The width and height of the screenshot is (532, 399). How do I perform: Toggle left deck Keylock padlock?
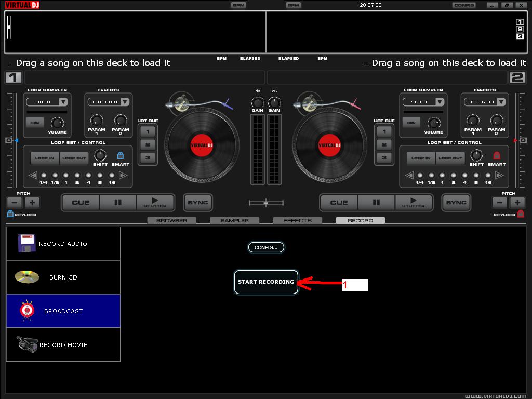pos(10,214)
